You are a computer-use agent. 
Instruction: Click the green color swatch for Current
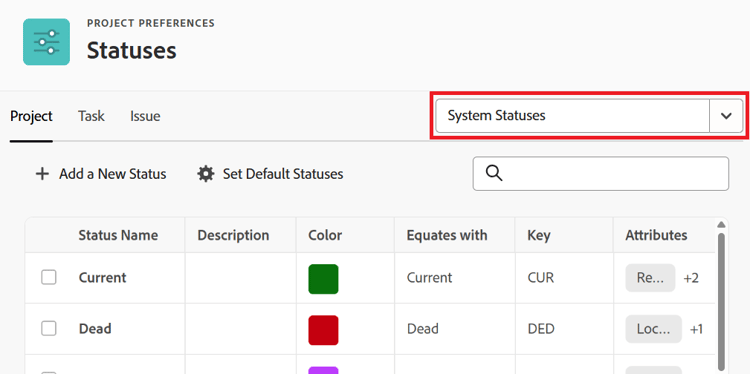coord(323,279)
